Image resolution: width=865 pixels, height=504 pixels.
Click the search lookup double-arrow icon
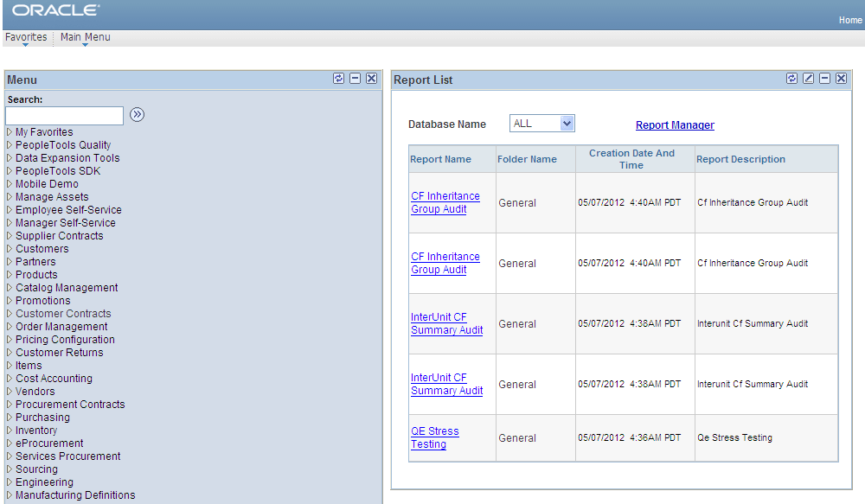pyautogui.click(x=137, y=114)
